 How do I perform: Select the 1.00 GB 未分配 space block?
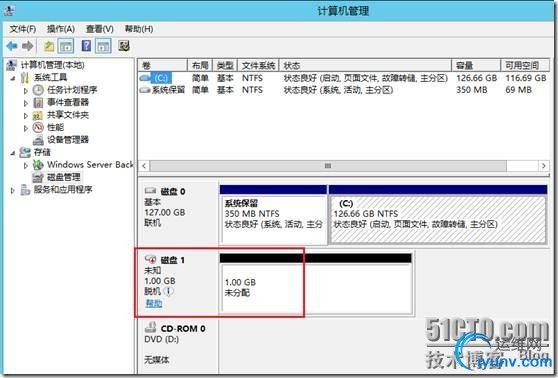click(316, 284)
